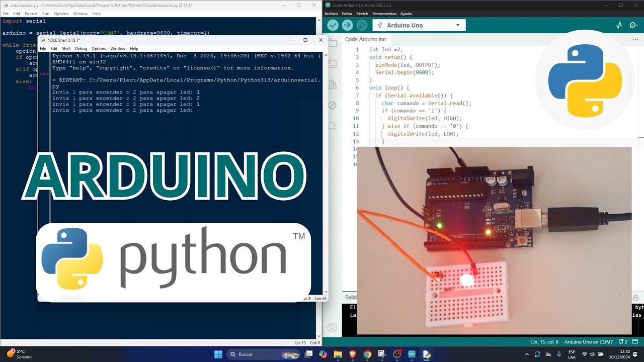
Task: Open Debug menu in IDLE Shell window
Action: coord(81,49)
